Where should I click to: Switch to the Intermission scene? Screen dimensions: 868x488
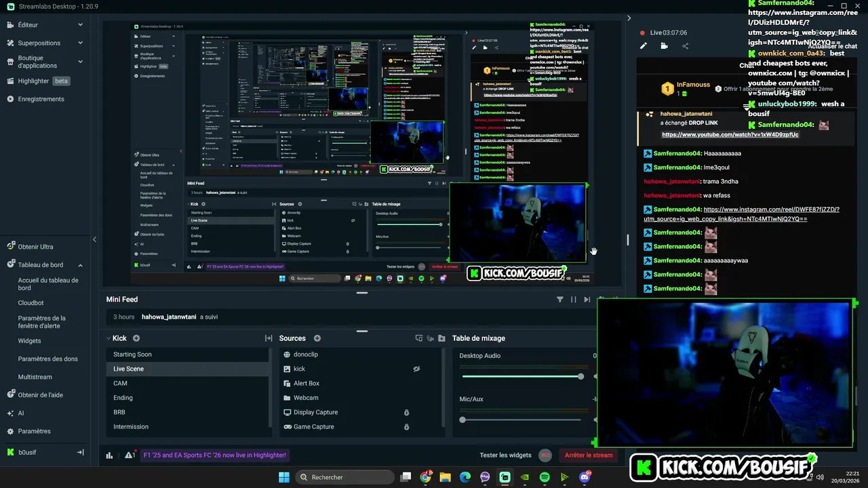188,426
